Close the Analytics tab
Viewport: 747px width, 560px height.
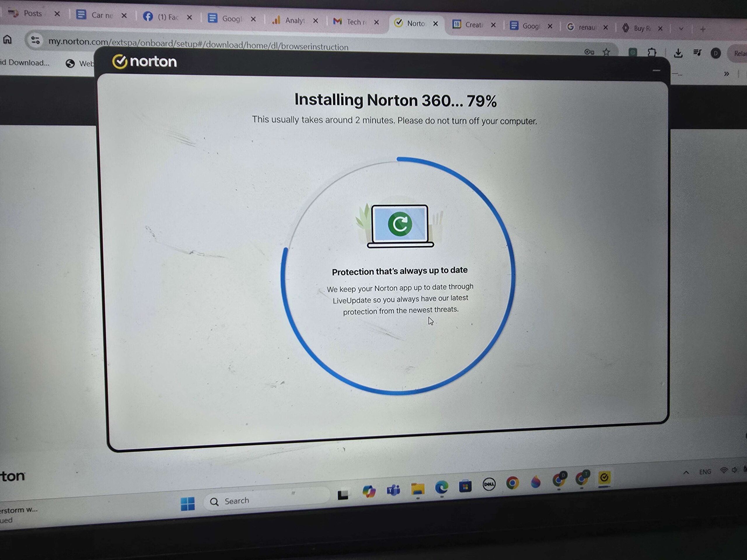click(x=315, y=21)
